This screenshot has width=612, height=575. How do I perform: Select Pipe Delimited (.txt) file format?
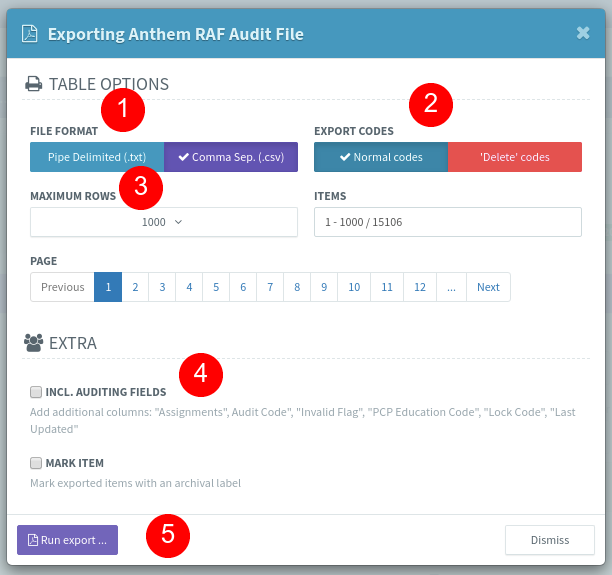point(97,157)
